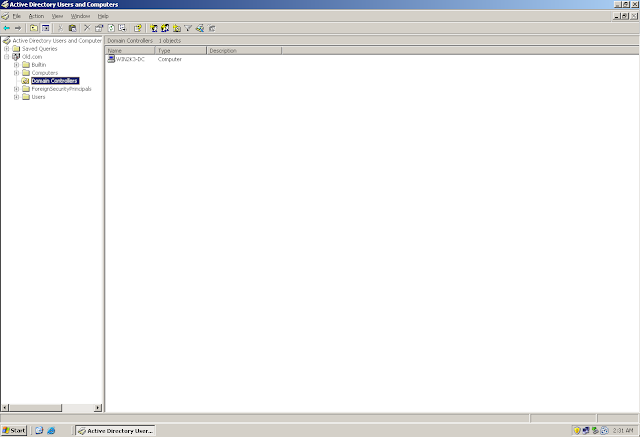Sort by the Name column header
Viewport: 640px width, 437px height.
[130, 51]
